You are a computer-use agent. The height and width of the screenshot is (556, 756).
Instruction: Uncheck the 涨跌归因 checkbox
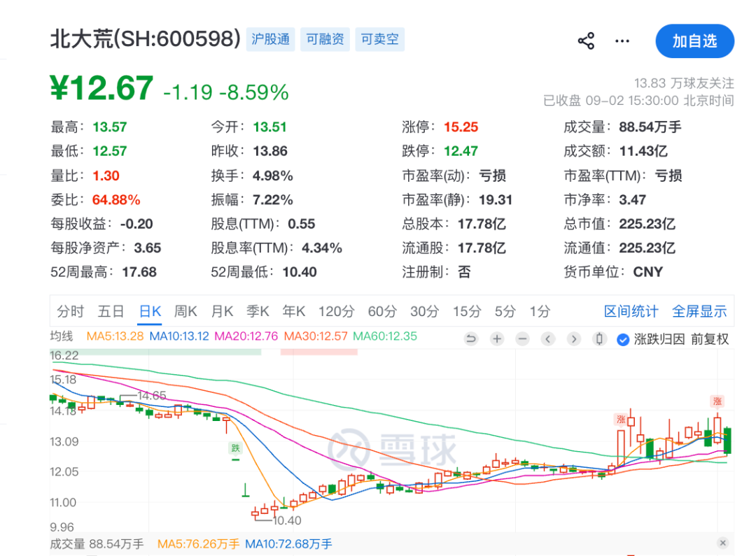(623, 340)
